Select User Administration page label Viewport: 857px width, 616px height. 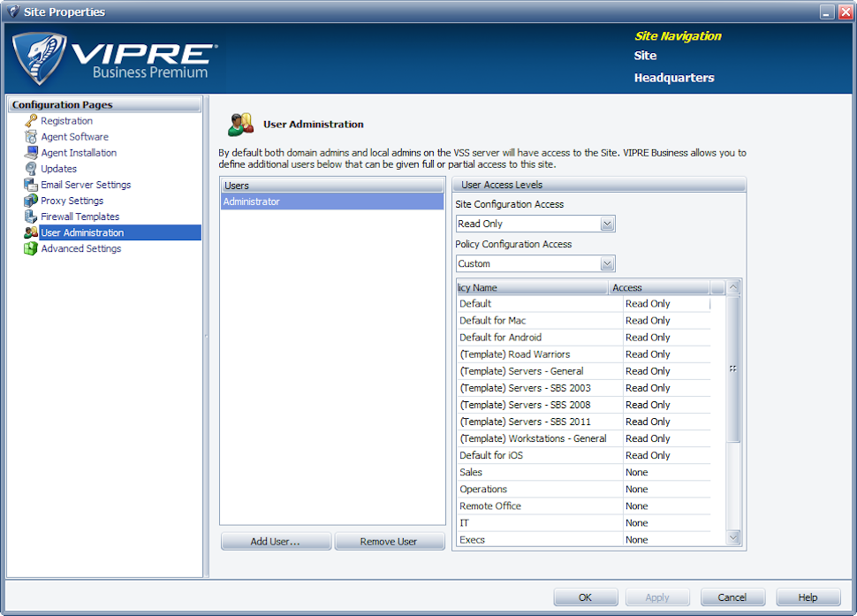[82, 232]
